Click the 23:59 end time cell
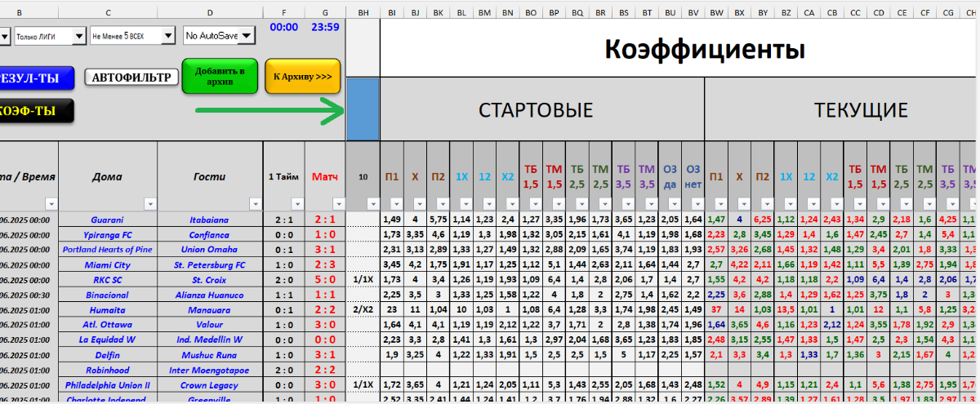 pos(325,27)
